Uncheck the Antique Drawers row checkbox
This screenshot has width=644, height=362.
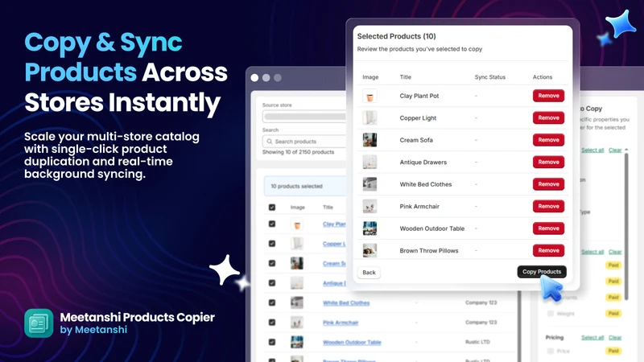tap(272, 283)
